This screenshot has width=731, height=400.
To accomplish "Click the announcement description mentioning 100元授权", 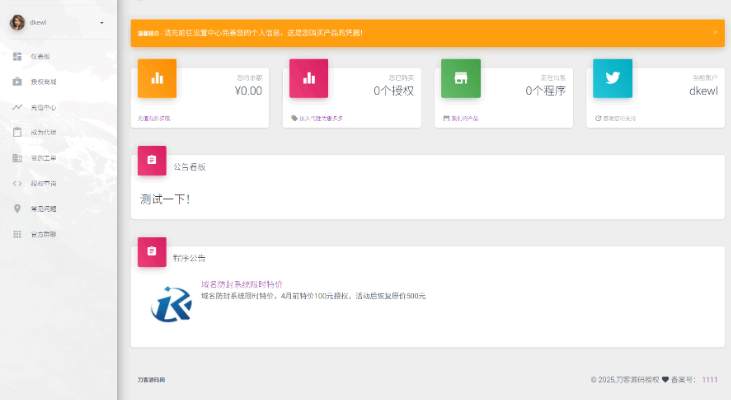I will pyautogui.click(x=313, y=296).
